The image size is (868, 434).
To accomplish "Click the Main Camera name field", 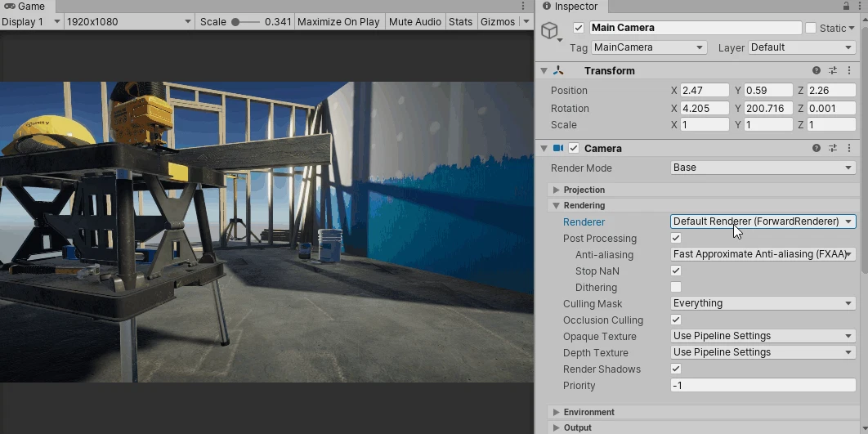I will point(696,28).
